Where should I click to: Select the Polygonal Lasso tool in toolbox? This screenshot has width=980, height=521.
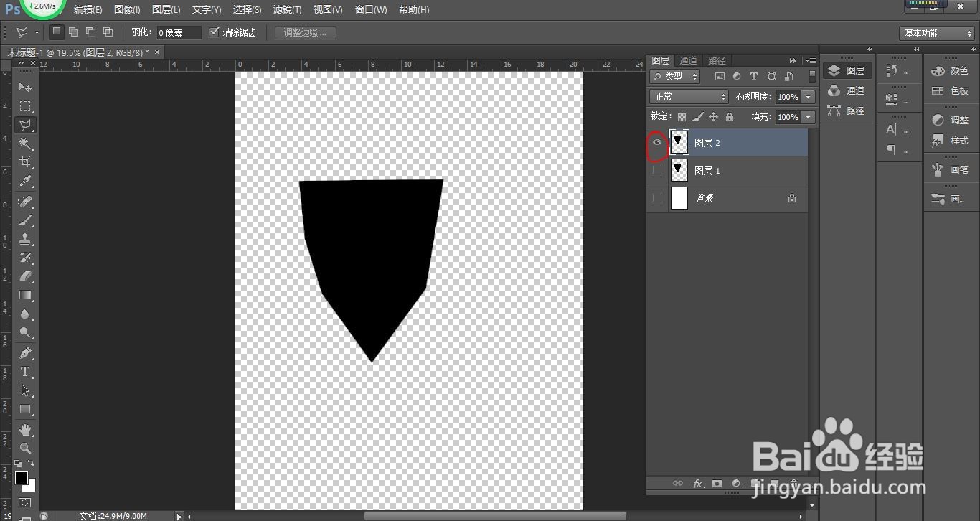[25, 125]
